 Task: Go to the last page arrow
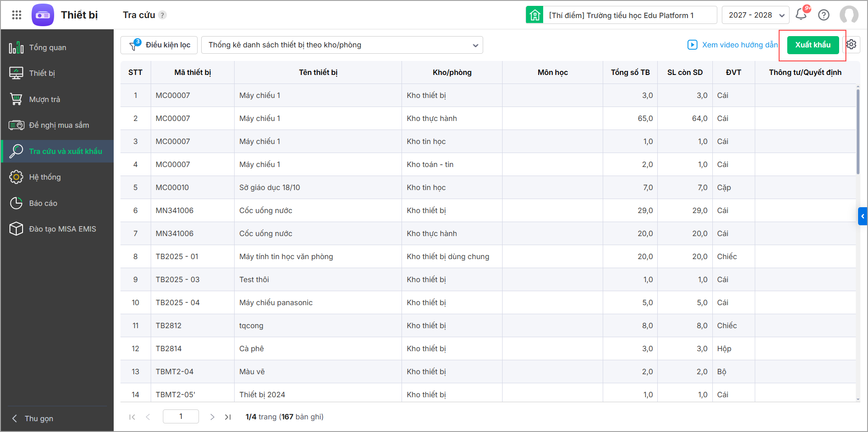tap(228, 417)
